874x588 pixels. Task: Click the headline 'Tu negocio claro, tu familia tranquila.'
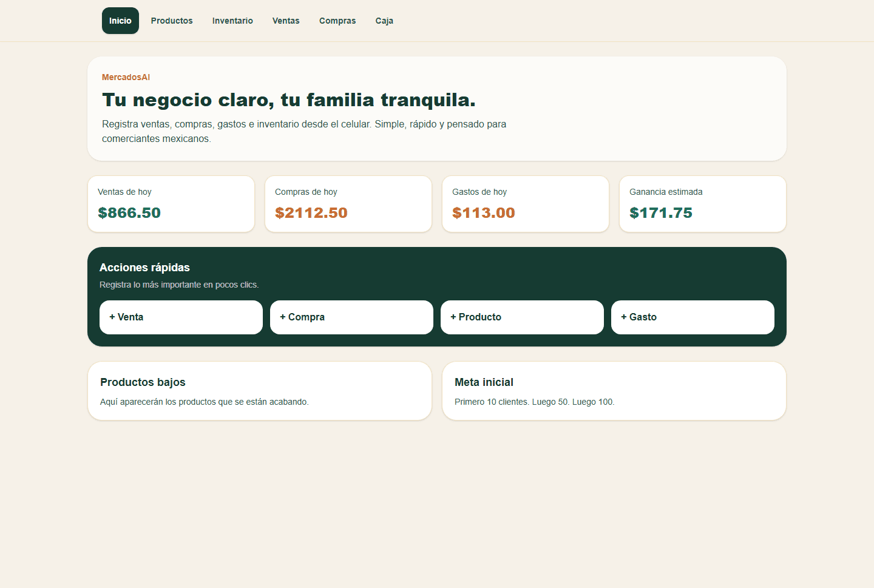(289, 100)
